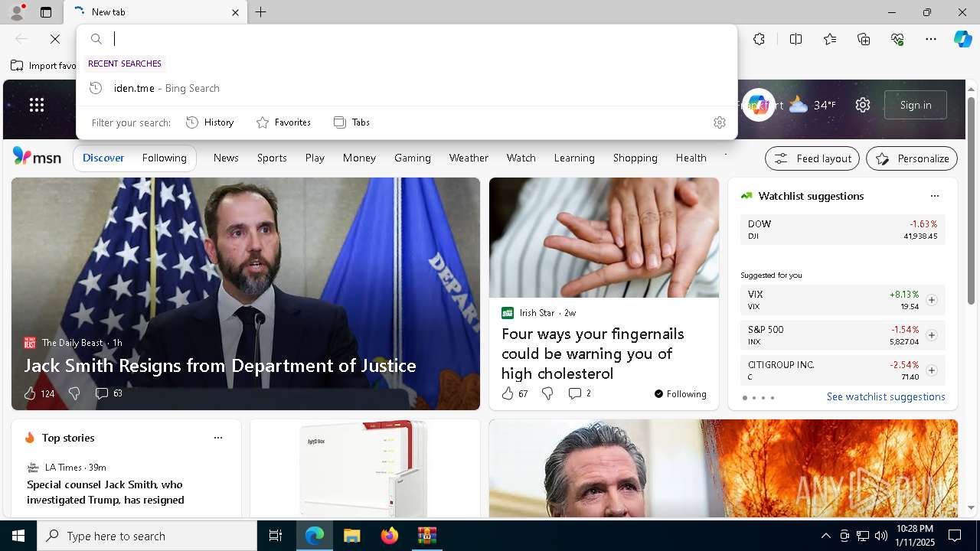Open Top stories more options

(218, 438)
